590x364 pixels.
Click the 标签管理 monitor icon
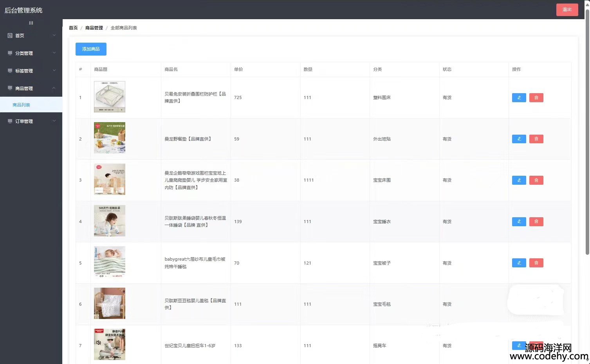10,71
